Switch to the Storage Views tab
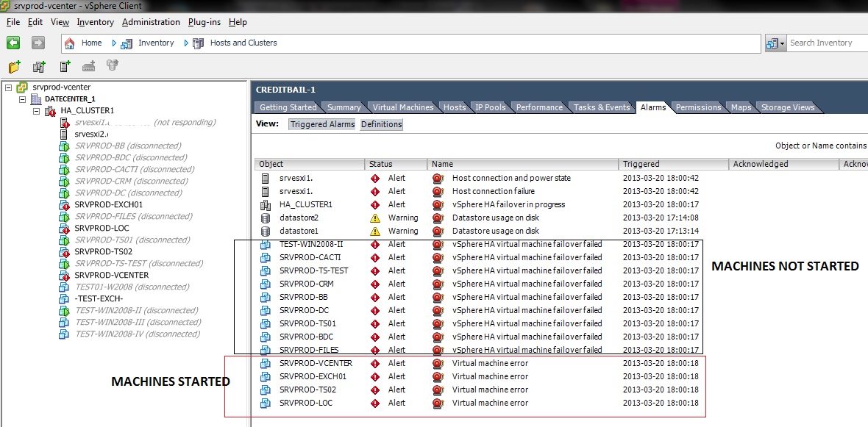868x427 pixels. pos(788,107)
